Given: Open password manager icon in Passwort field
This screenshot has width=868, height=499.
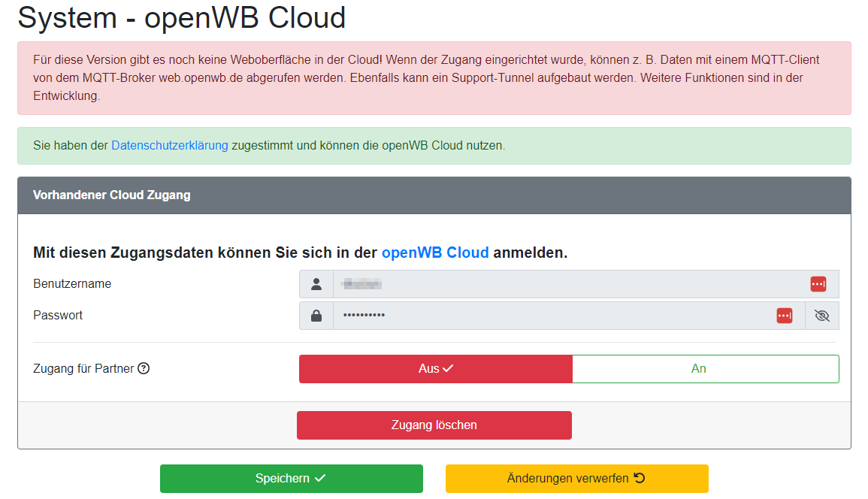Looking at the screenshot, I should click(785, 316).
